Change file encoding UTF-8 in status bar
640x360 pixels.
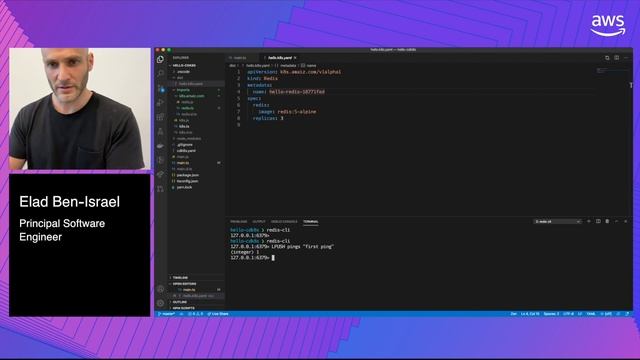569,314
